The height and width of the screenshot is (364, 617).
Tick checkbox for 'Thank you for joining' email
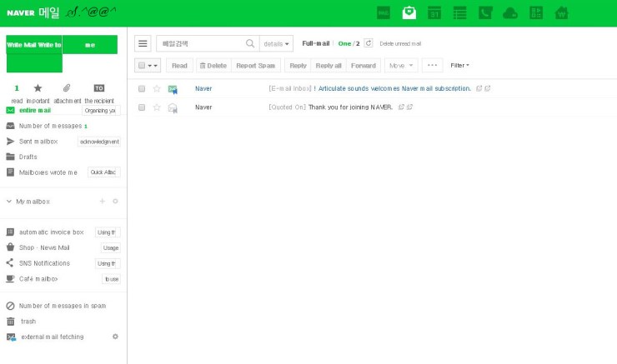142,107
